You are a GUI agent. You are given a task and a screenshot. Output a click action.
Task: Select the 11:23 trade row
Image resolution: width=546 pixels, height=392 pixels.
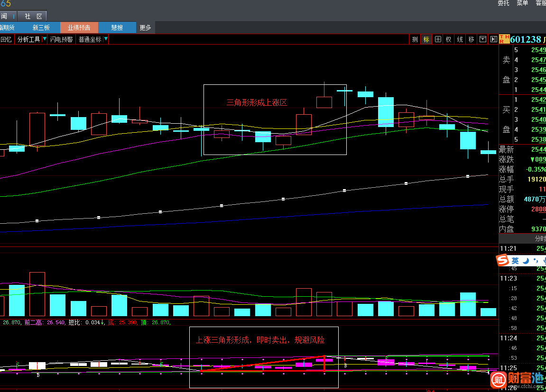(522, 278)
